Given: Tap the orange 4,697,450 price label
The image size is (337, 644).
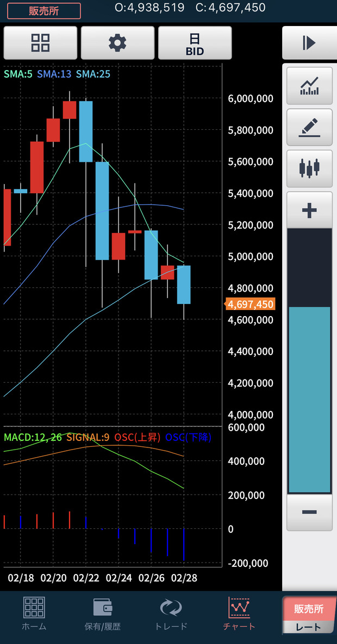Looking at the screenshot, I should [249, 304].
